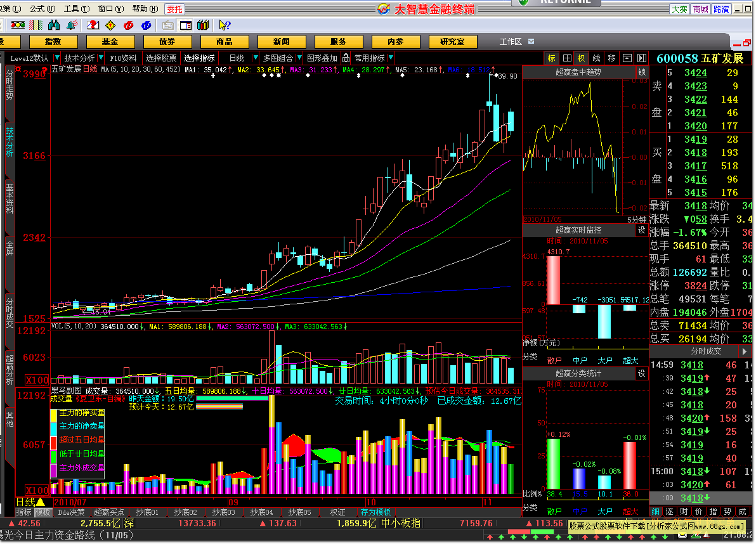Click the alarm bell alert icon
Image resolution: width=756 pixels, height=544 pixels.
(72, 25)
